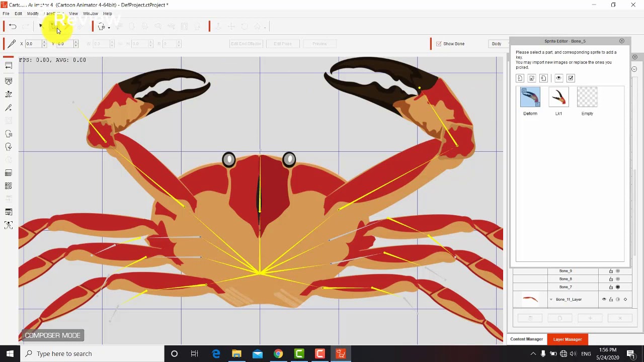Select the Lk1 sprite thumbnail
The width and height of the screenshot is (644, 362).
[558, 97]
